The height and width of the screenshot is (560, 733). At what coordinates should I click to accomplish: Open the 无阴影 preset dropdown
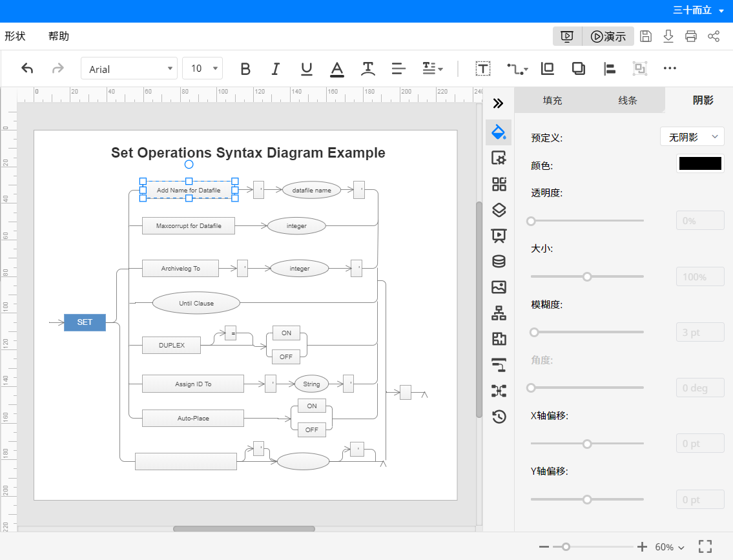pos(692,137)
